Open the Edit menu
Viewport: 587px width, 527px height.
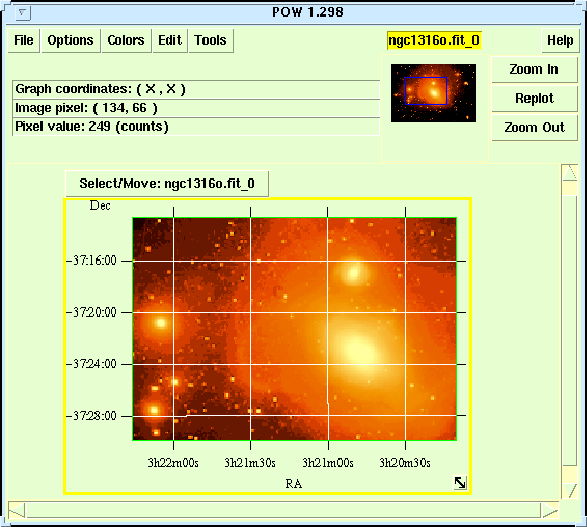pos(170,40)
